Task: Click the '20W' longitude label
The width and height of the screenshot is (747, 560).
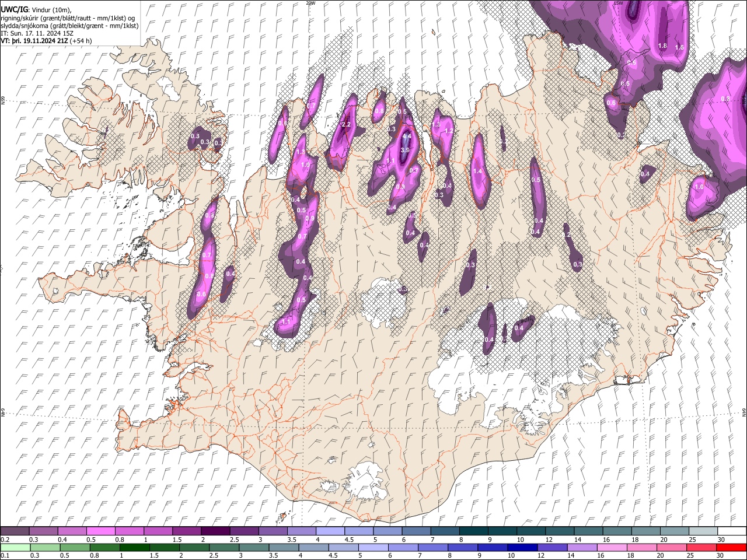Action: click(310, 3)
